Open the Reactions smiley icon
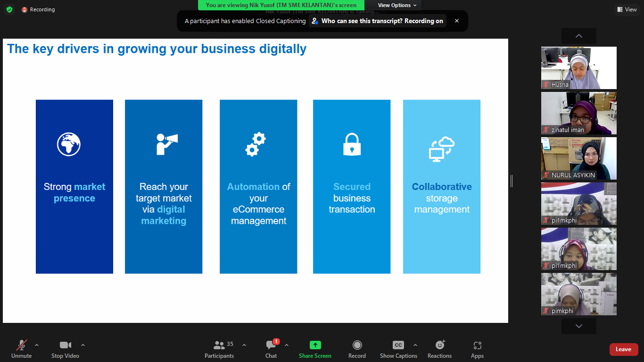 tap(439, 346)
